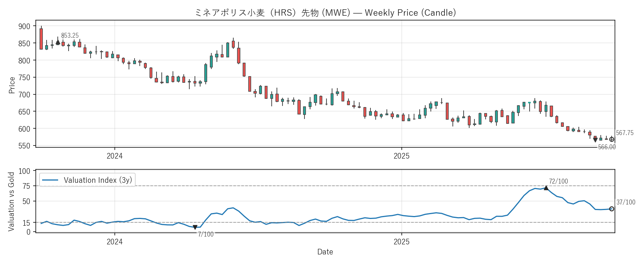Click the 853.25 high price annotation text
Viewport: 644px width, 263px height.
click(x=70, y=35)
